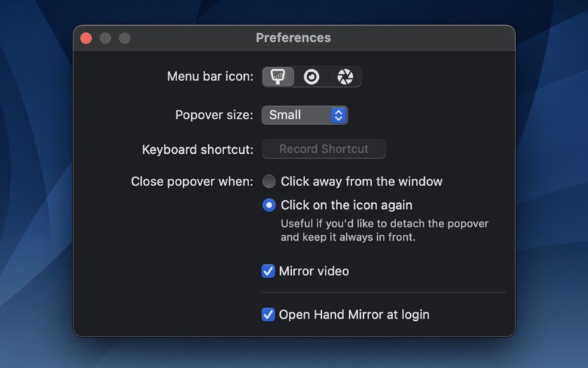
Task: Click the Preferences window title
Action: tap(293, 38)
